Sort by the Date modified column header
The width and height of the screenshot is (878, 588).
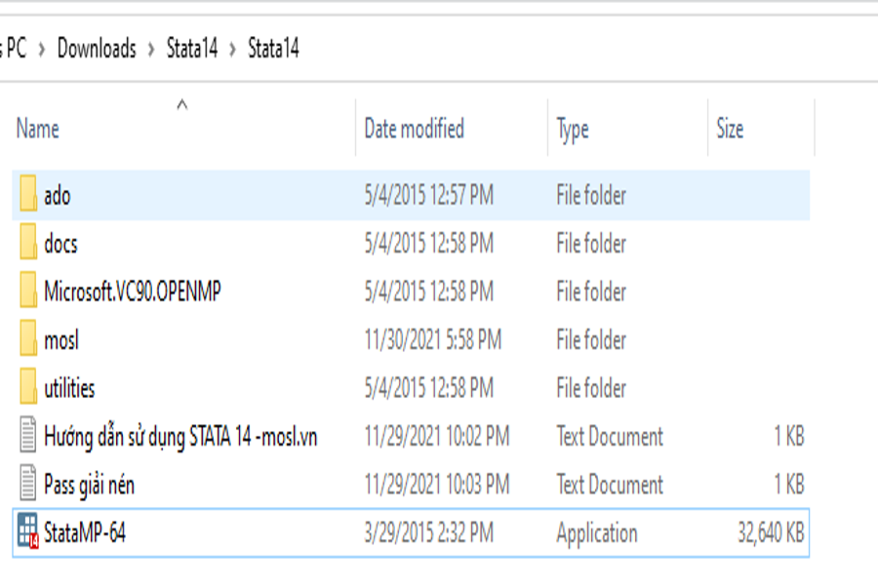click(x=414, y=129)
